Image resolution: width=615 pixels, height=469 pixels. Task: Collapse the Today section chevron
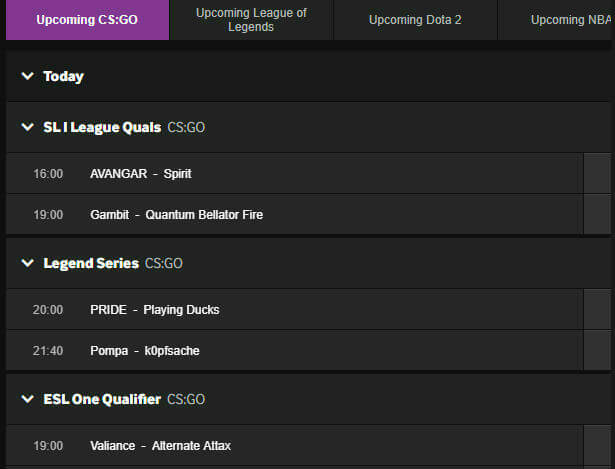coord(28,76)
